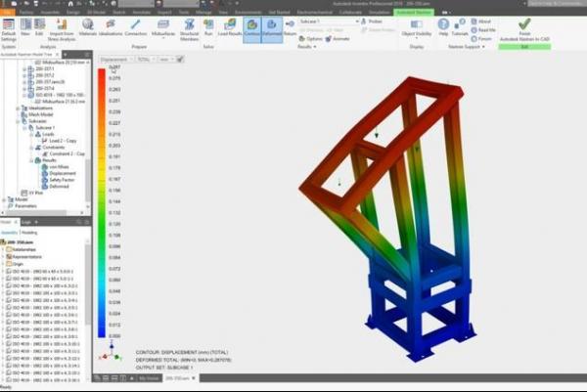Screen dimensions: 587x392
Task: Open the Tutorials button
Action: [461, 29]
